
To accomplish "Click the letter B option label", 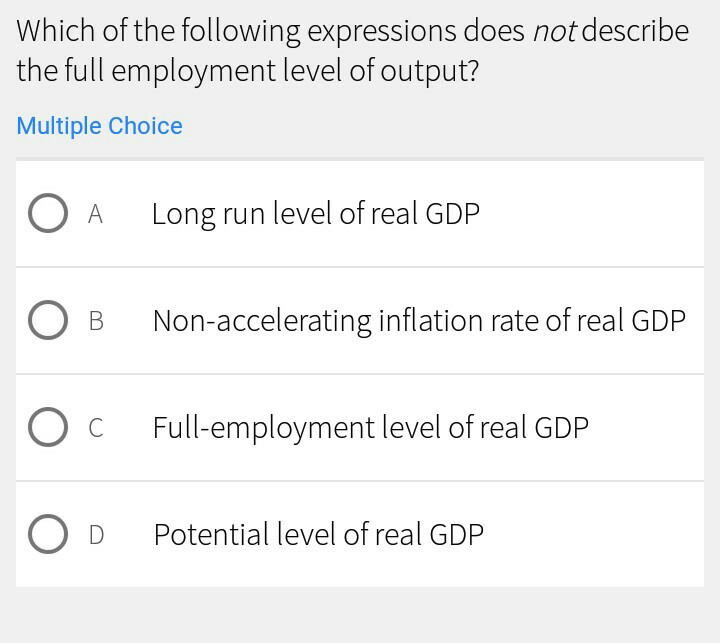I will [96, 321].
